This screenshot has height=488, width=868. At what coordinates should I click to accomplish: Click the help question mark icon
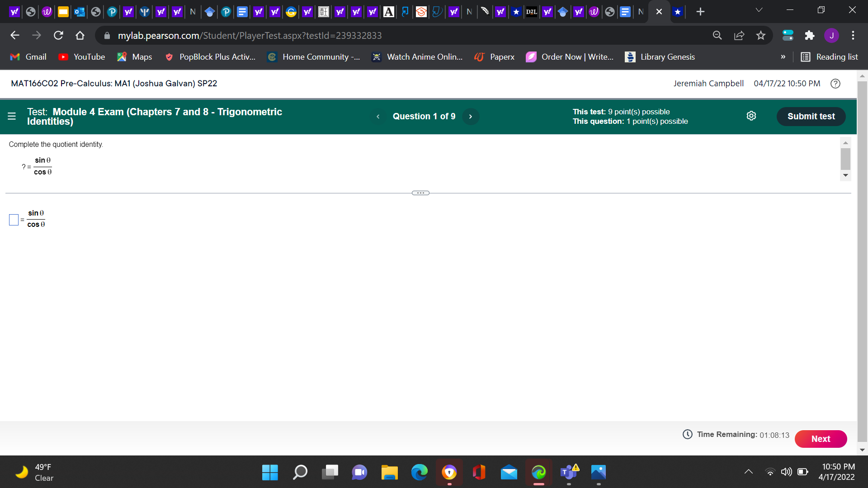click(x=835, y=83)
